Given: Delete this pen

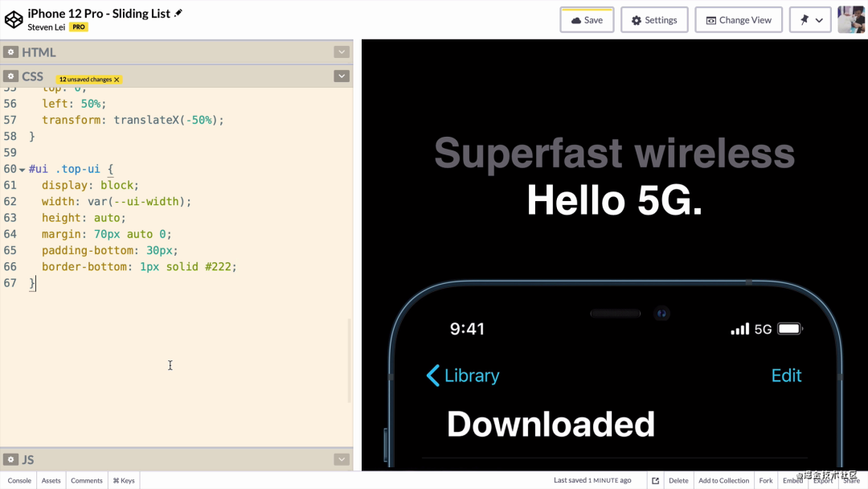Looking at the screenshot, I should pos(678,481).
